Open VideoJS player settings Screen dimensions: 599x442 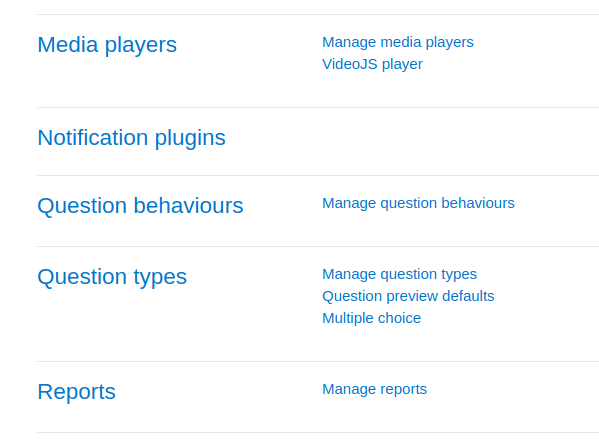point(372,64)
